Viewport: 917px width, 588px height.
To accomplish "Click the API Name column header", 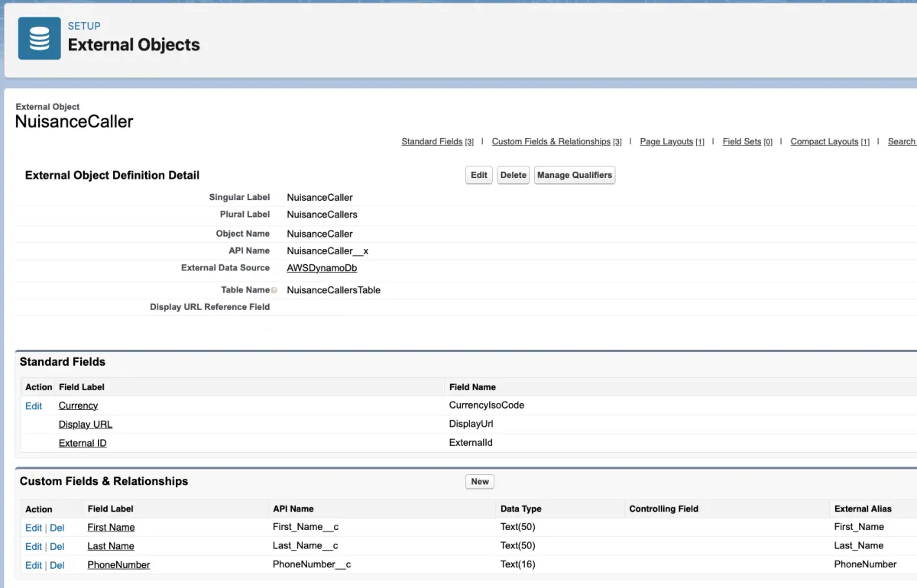I will (293, 509).
